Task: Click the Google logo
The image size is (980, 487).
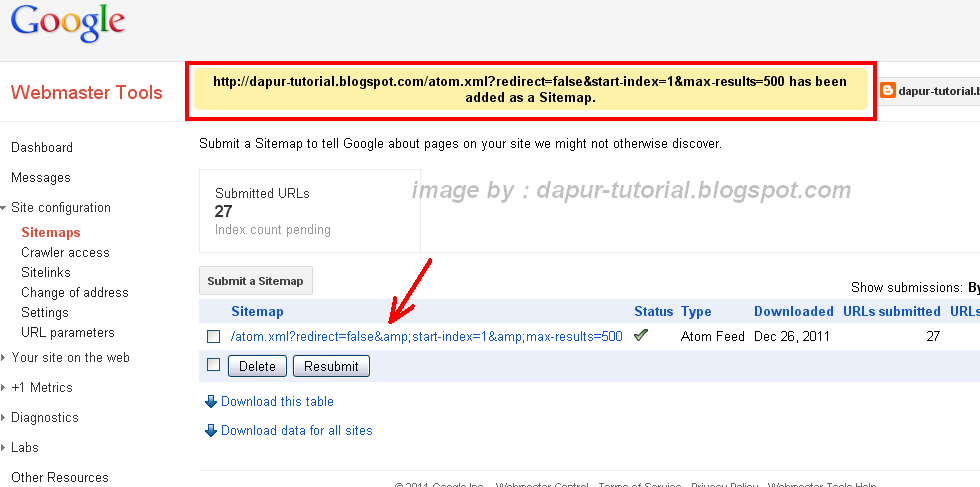Action: (68, 22)
